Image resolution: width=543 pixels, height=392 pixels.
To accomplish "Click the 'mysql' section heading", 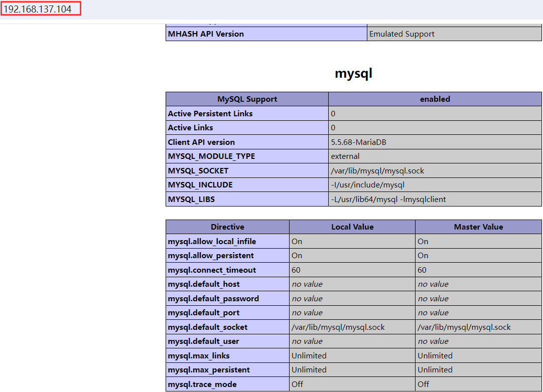I will (354, 73).
